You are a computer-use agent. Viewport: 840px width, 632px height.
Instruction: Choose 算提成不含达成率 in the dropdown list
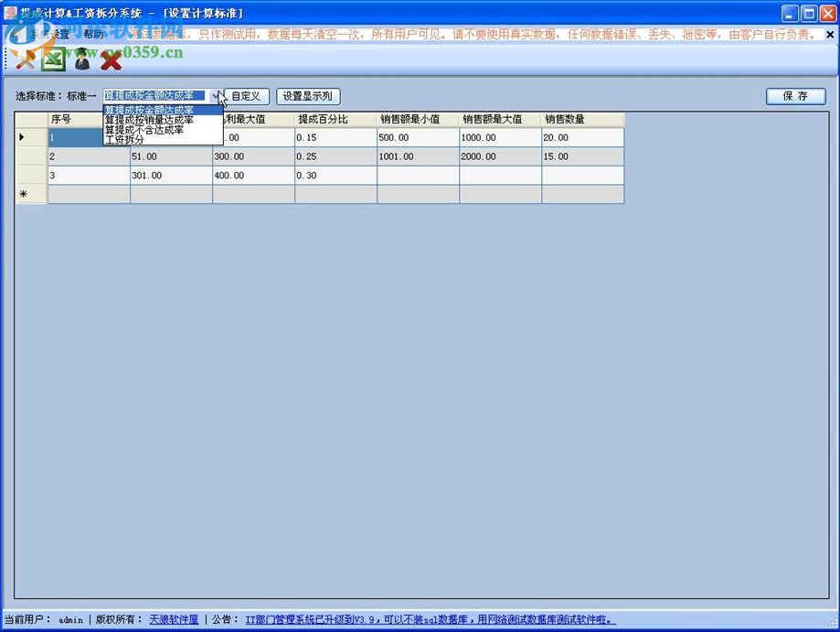coord(163,130)
